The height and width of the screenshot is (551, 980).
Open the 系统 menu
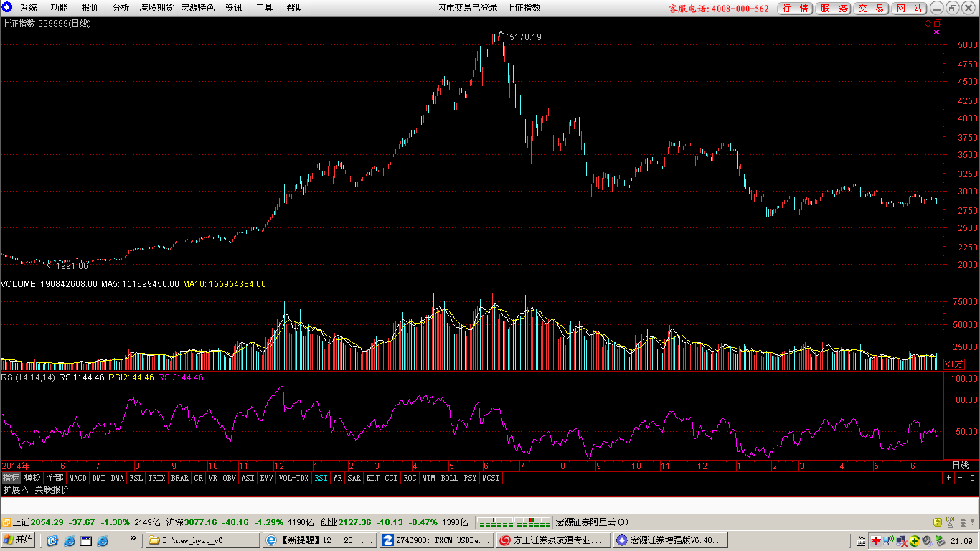tap(29, 8)
